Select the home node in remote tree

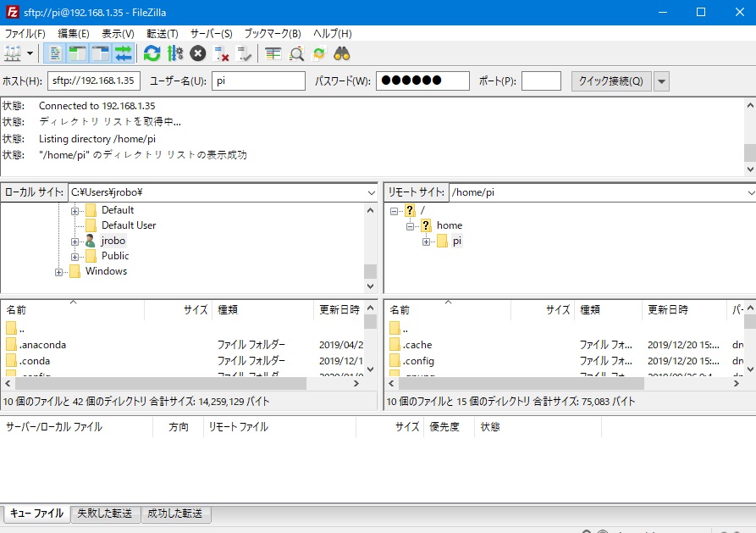(450, 225)
